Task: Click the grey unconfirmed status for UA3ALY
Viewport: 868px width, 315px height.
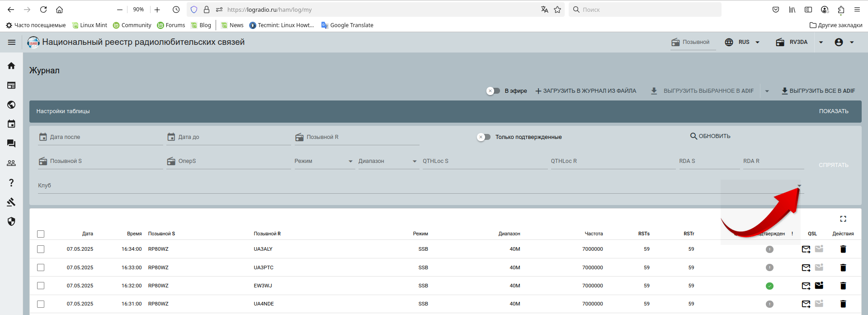Action: [769, 249]
